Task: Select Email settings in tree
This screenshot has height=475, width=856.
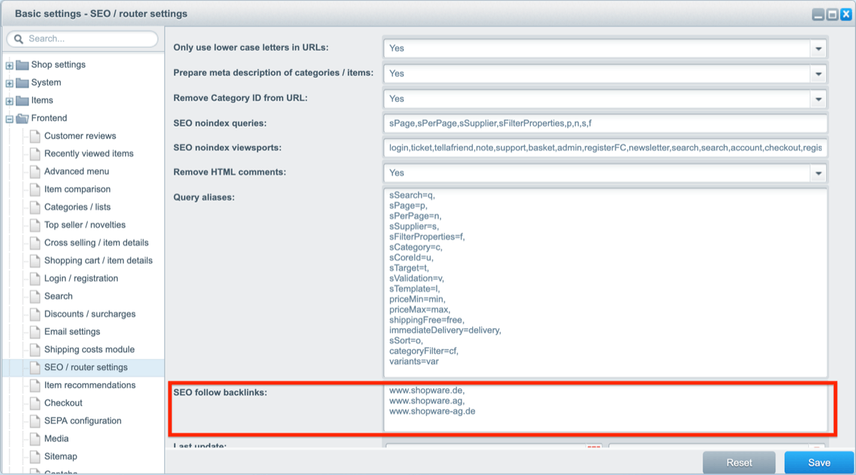Action: click(x=72, y=332)
